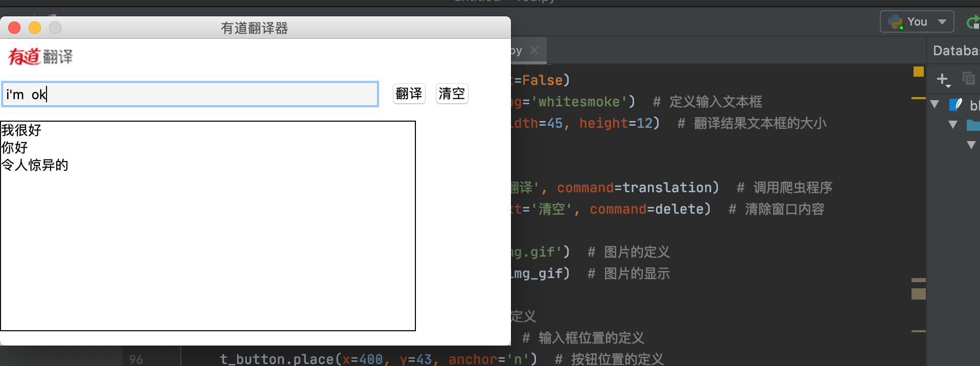
Task: Click the 有道翻译 logo image
Action: (41, 56)
